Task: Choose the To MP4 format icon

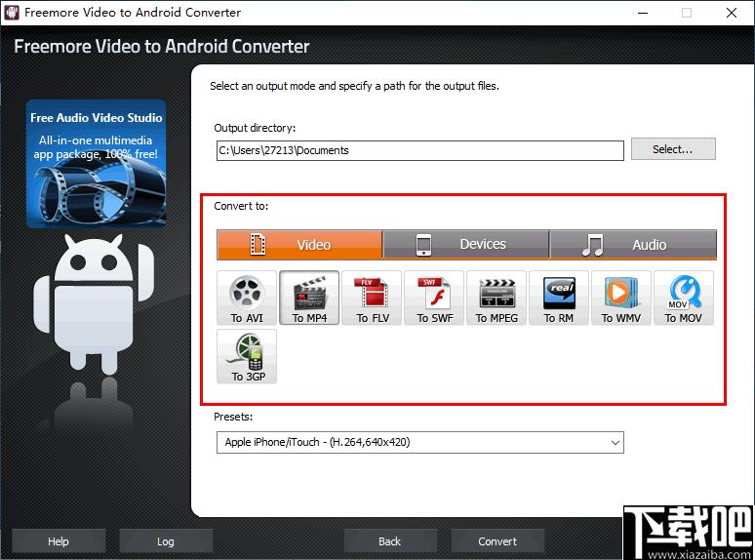Action: [309, 299]
